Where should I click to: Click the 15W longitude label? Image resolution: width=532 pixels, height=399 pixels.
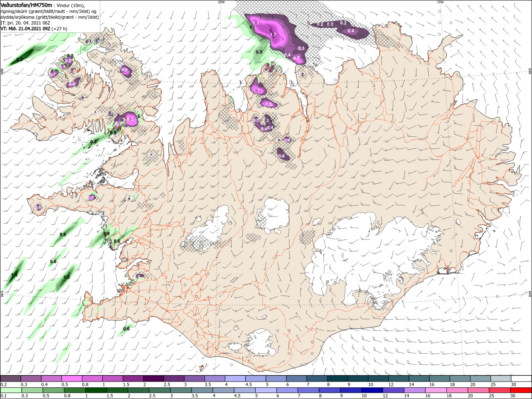(440, 2)
